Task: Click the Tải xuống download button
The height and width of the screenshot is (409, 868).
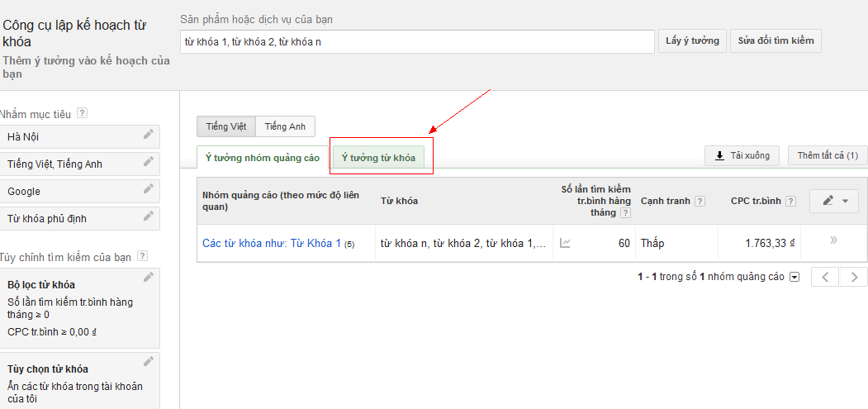Action: pos(742,155)
